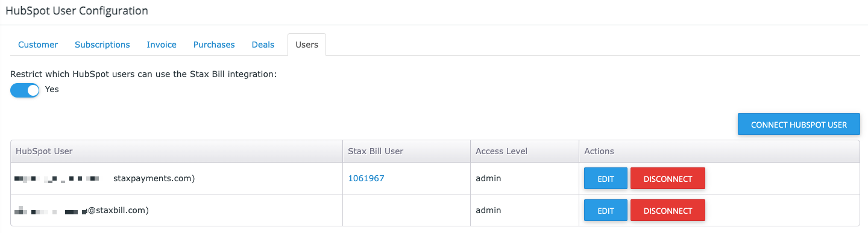Open the Deals tab

(x=263, y=45)
